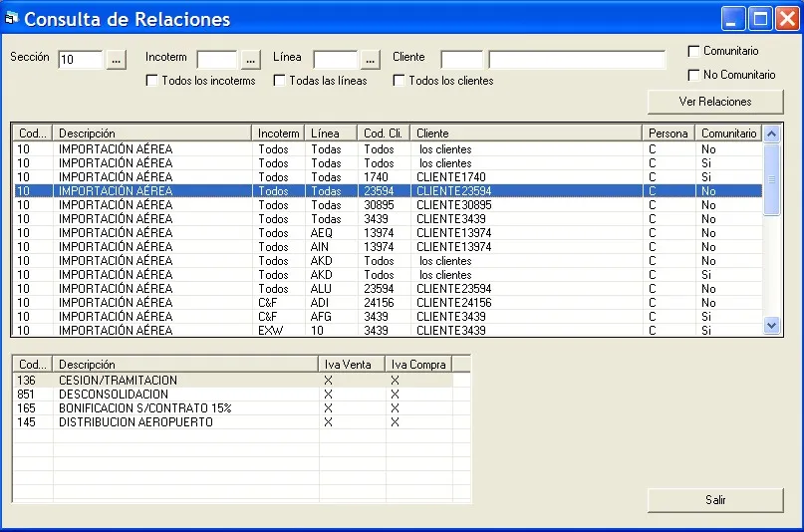Focus the Cliente name input field

coord(578,60)
